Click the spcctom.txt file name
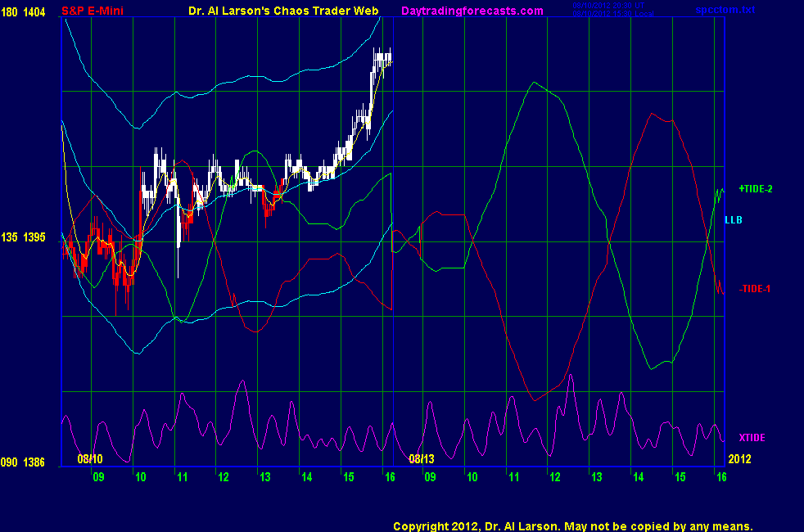804x532 pixels. 725,10
